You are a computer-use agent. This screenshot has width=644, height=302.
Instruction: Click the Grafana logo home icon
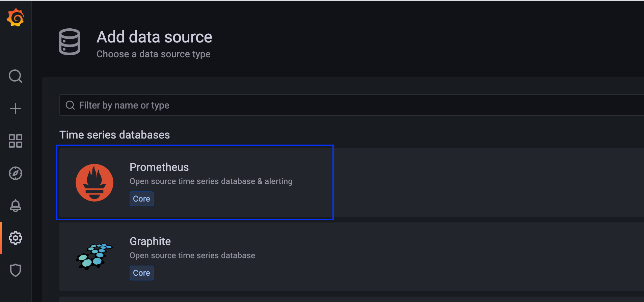[x=16, y=18]
